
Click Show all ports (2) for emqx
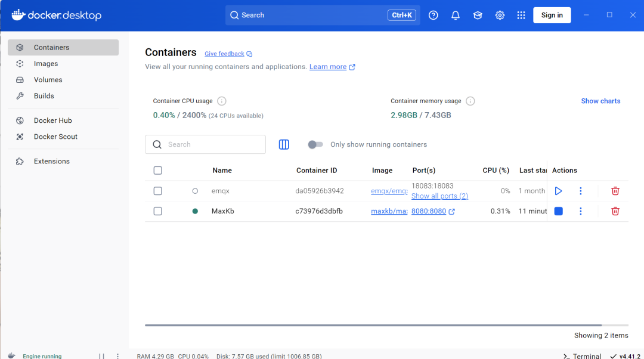(x=439, y=196)
